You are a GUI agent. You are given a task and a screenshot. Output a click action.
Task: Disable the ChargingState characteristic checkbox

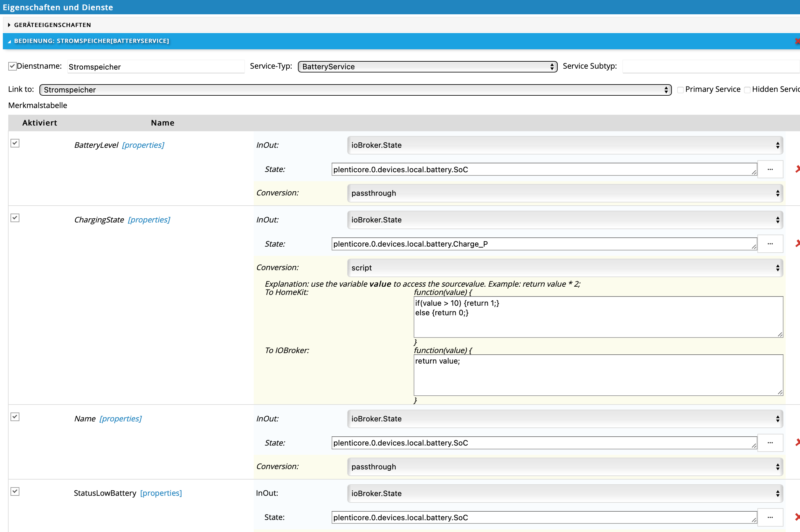pyautogui.click(x=15, y=218)
